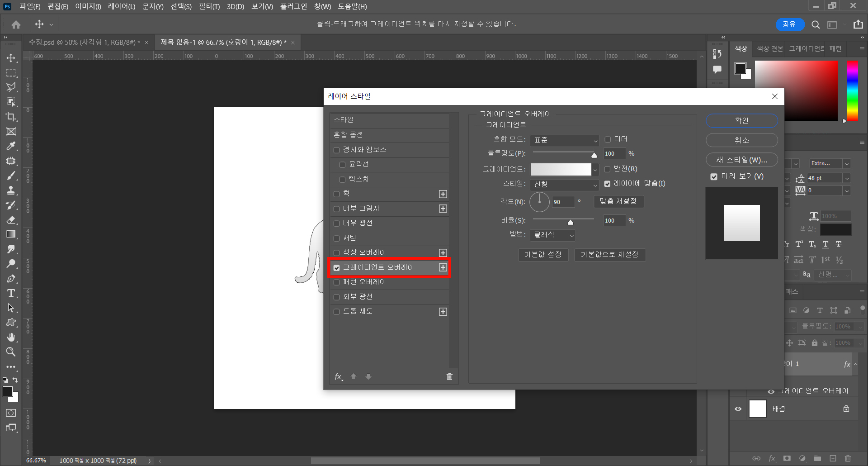
Task: Open the 스타일 선형 dropdown
Action: pyautogui.click(x=565, y=185)
